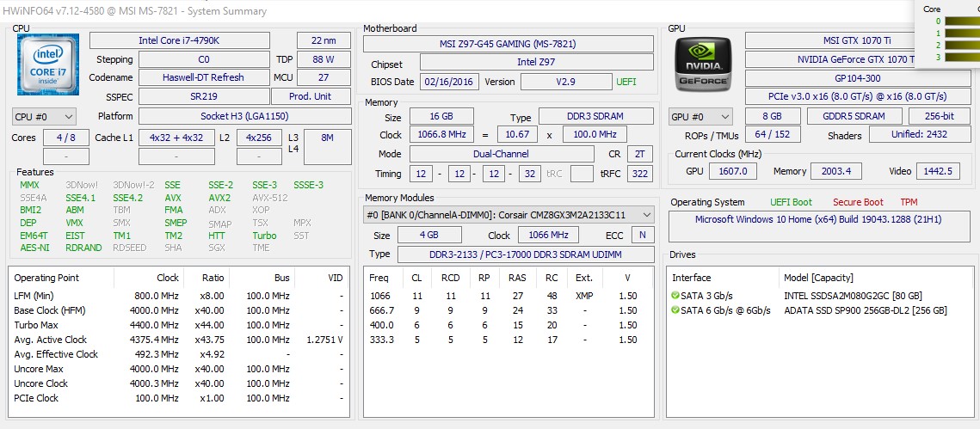
Task: Select the Intel Core i7-4790K name field
Action: point(180,40)
